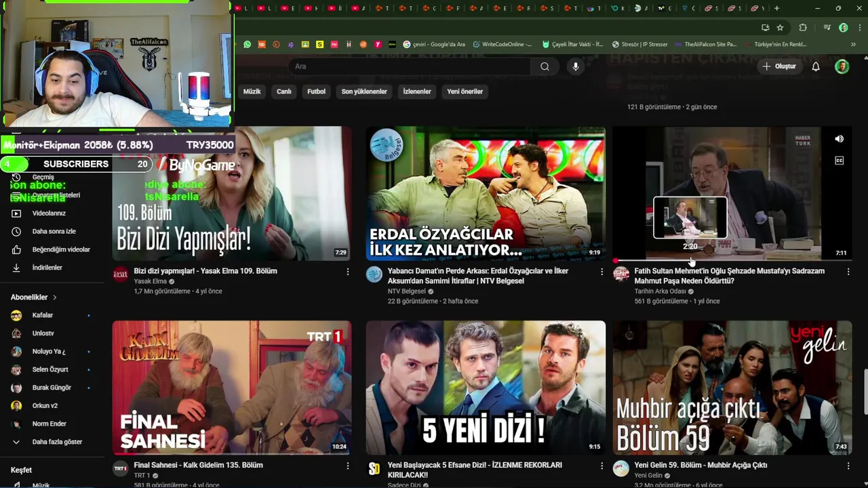Screen dimensions: 868x488
Task: Open İndirilenler downloads
Action: pos(47,267)
